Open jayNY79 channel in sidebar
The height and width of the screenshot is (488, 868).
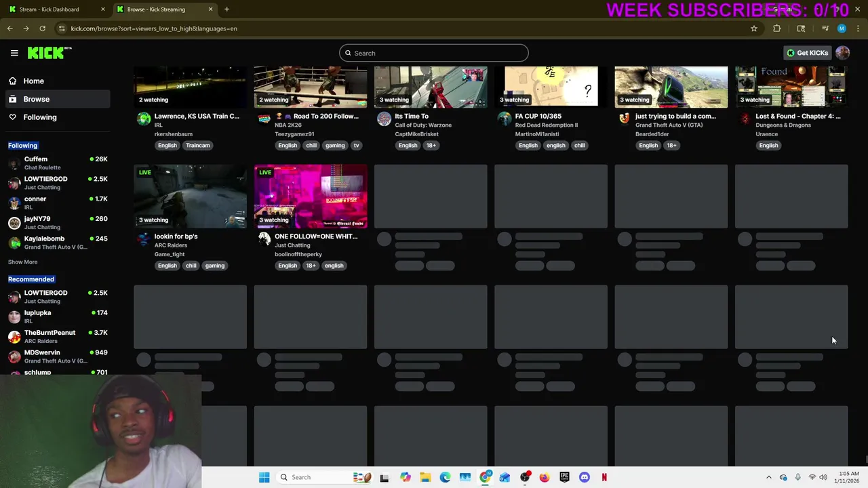point(58,222)
